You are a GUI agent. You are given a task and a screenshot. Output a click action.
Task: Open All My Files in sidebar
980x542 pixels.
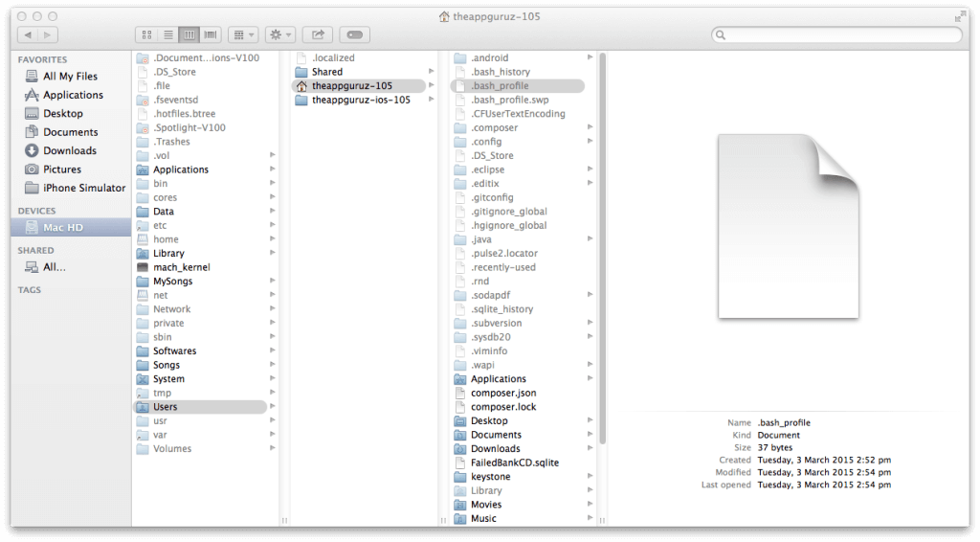coord(62,77)
